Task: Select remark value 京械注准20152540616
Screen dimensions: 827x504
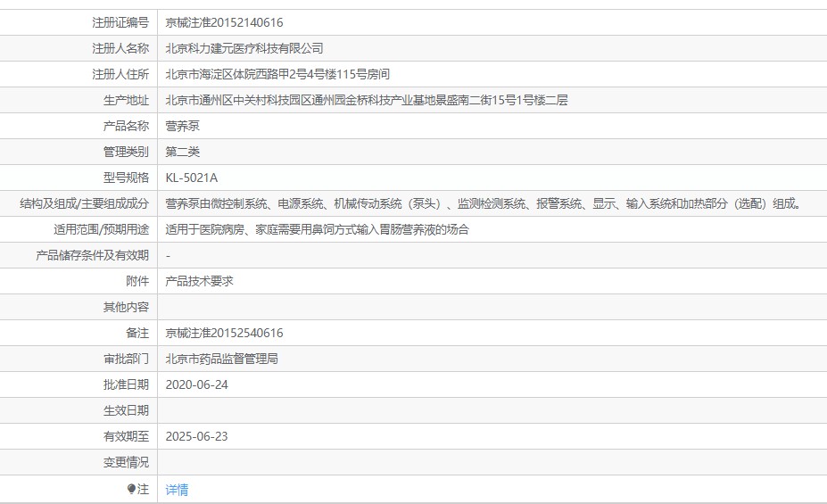Action: [224, 333]
